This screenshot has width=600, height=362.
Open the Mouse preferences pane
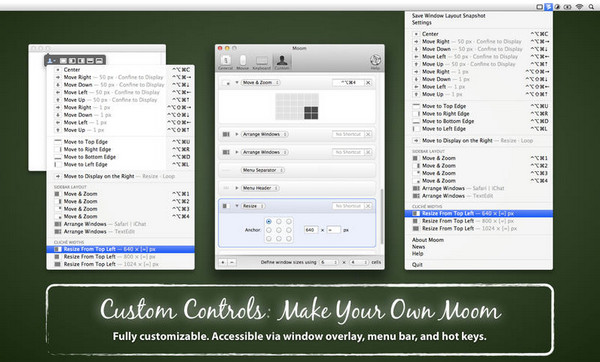click(x=243, y=62)
